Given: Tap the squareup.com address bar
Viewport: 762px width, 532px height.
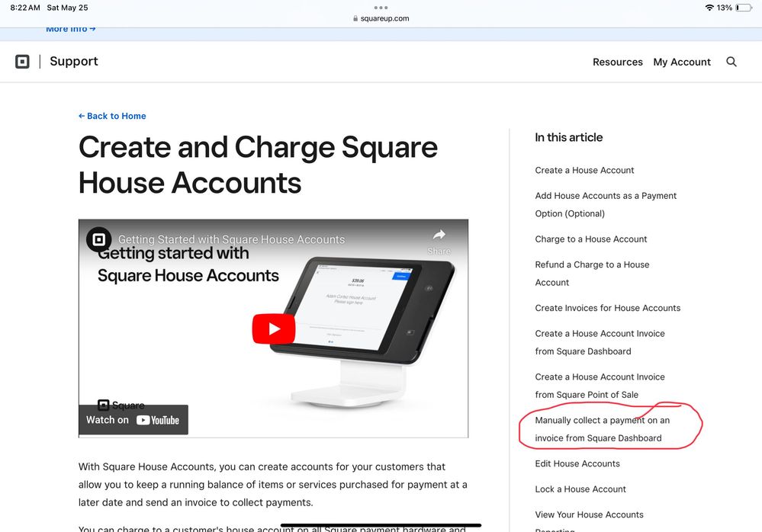Looking at the screenshot, I should [381, 18].
